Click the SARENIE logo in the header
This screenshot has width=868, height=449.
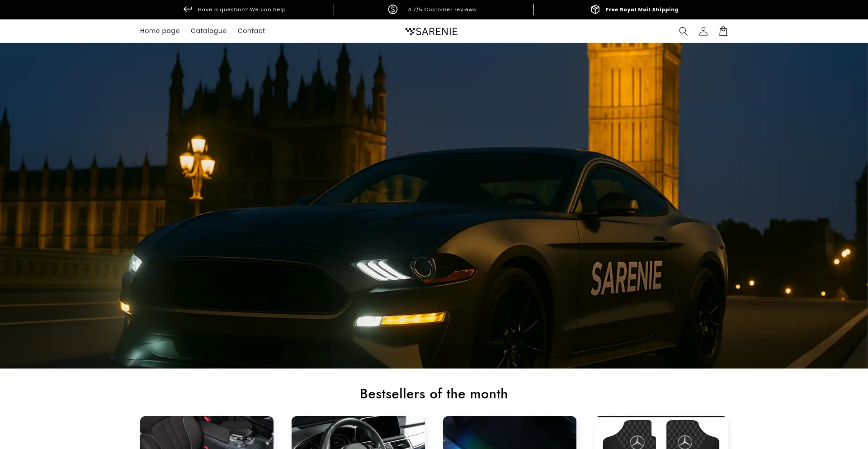(431, 31)
